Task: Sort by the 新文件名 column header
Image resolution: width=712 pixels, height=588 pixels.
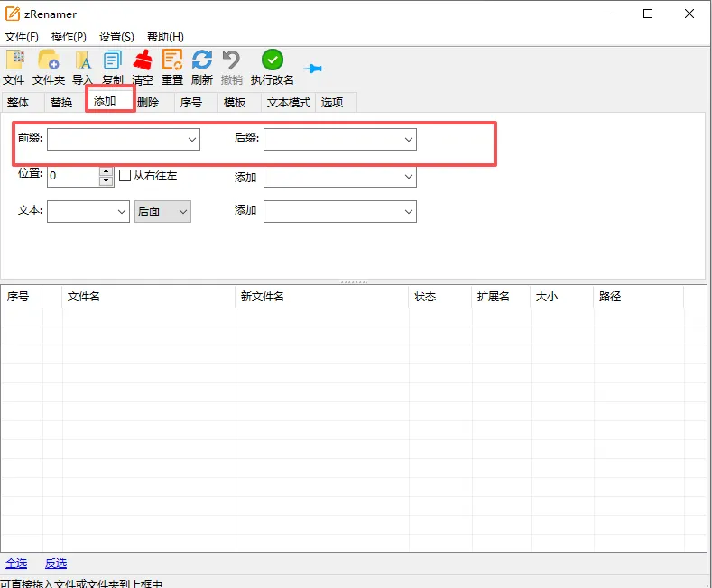Action: click(322, 297)
